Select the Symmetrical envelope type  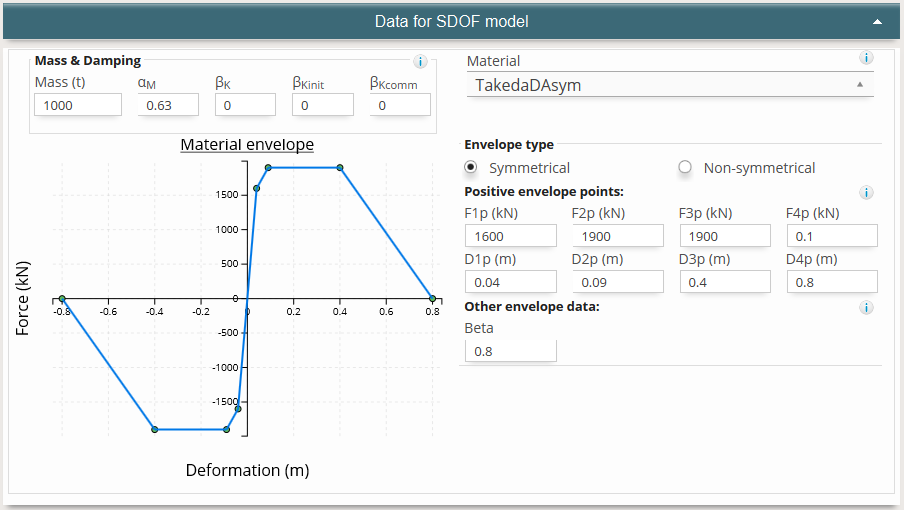coord(472,168)
